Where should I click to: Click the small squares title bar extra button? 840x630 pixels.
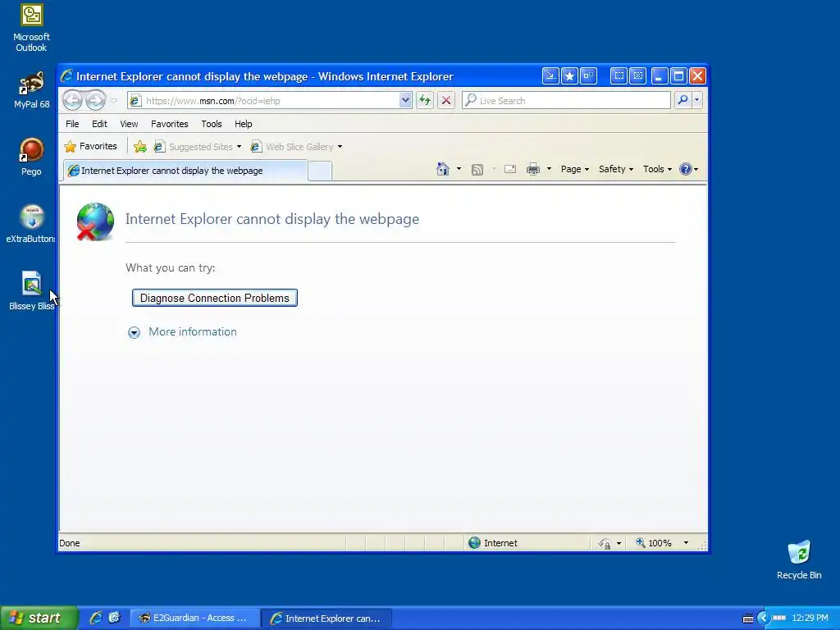[x=588, y=76]
